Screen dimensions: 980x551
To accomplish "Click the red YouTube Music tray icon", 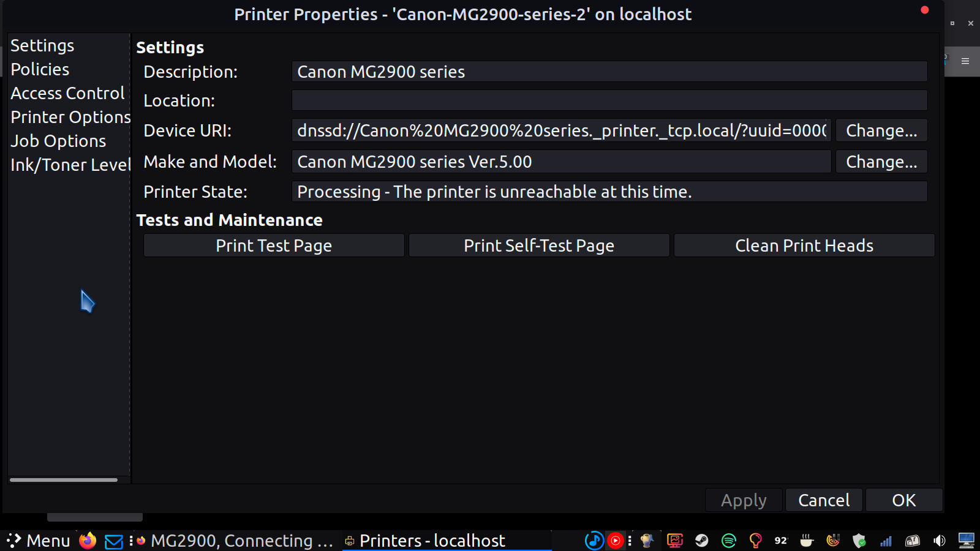I will point(615,541).
